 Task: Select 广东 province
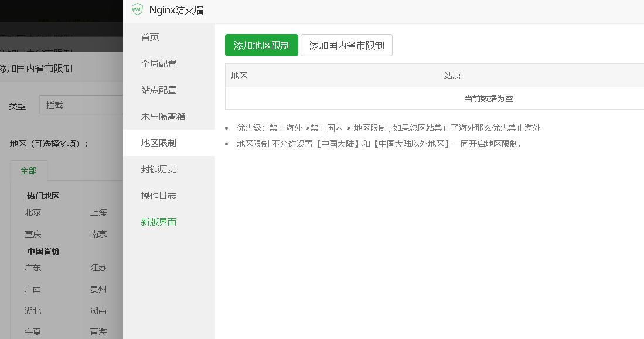pyautogui.click(x=33, y=267)
